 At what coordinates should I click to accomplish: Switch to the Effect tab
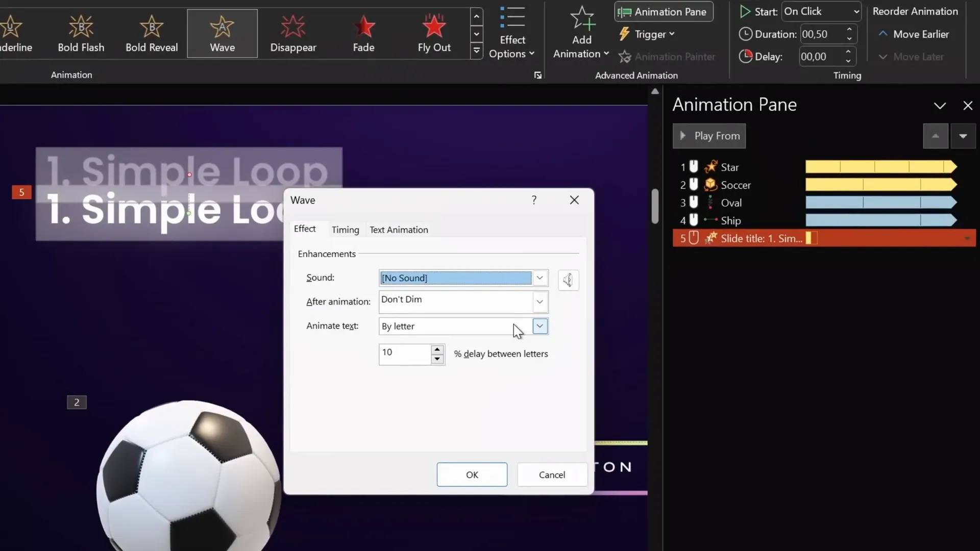click(305, 229)
